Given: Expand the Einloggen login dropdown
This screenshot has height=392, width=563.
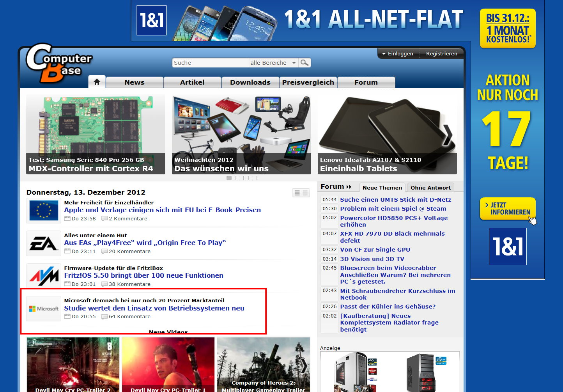Looking at the screenshot, I should coord(397,53).
